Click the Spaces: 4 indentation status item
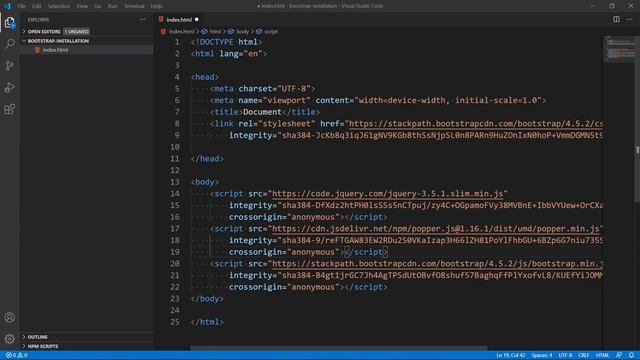 click(542, 355)
